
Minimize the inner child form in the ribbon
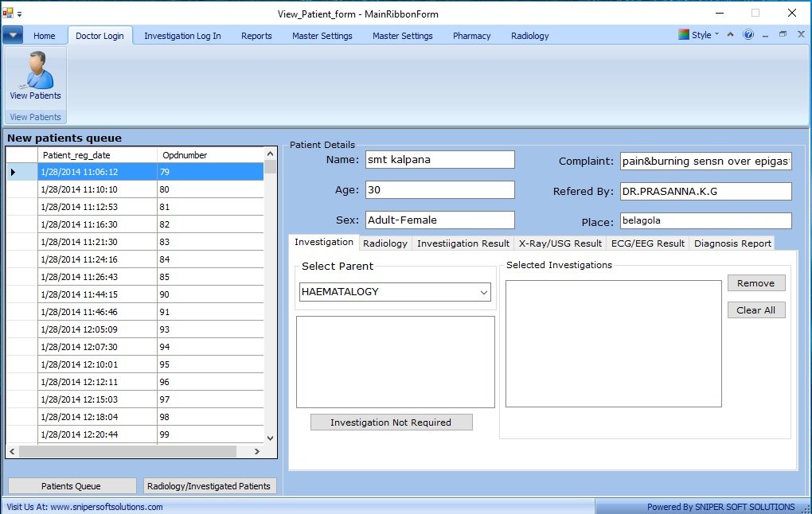[765, 35]
